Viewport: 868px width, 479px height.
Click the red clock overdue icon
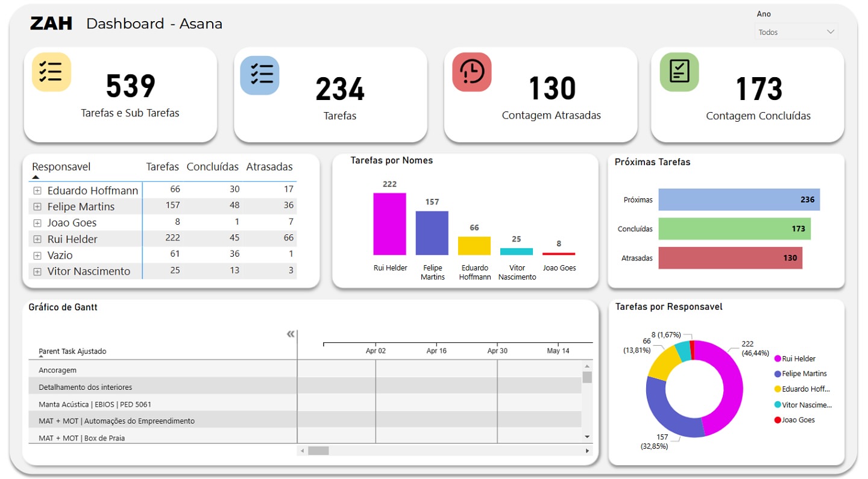pyautogui.click(x=472, y=72)
